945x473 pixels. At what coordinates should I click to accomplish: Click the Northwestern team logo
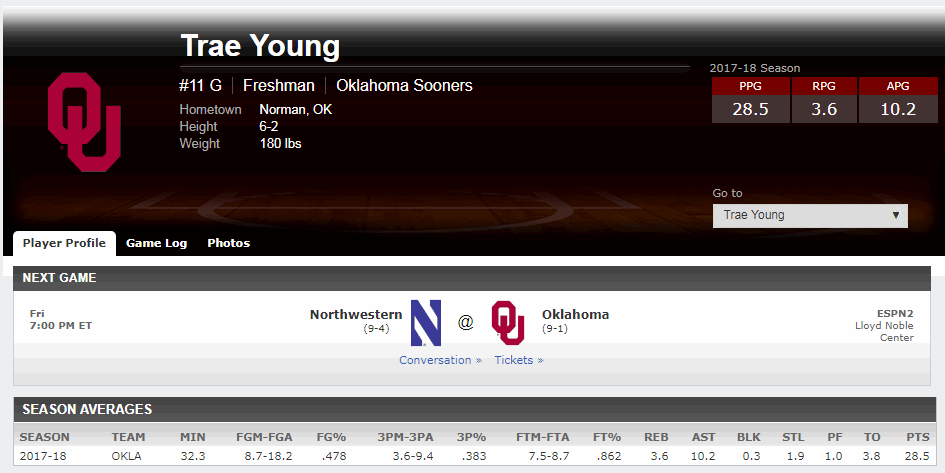coord(425,322)
